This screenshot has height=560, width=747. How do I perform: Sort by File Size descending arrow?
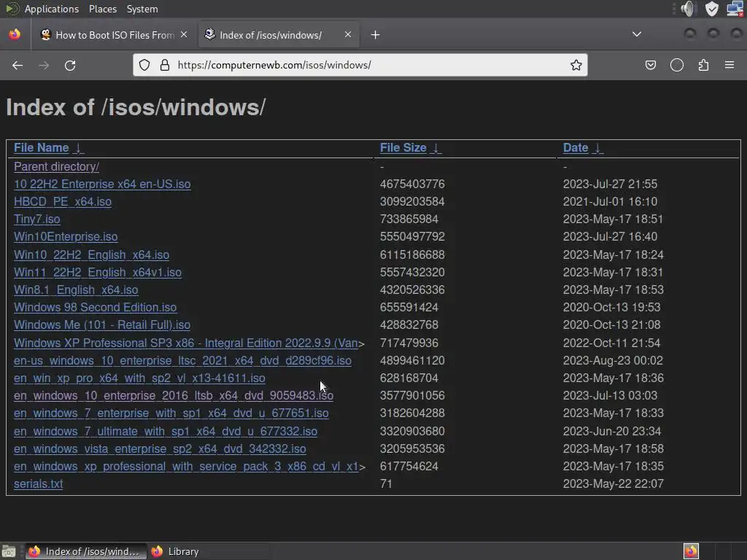(436, 148)
